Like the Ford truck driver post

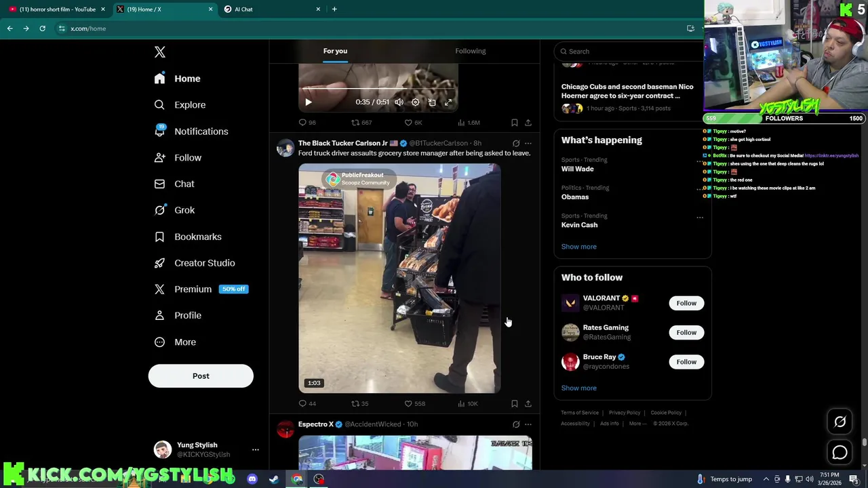click(x=408, y=403)
